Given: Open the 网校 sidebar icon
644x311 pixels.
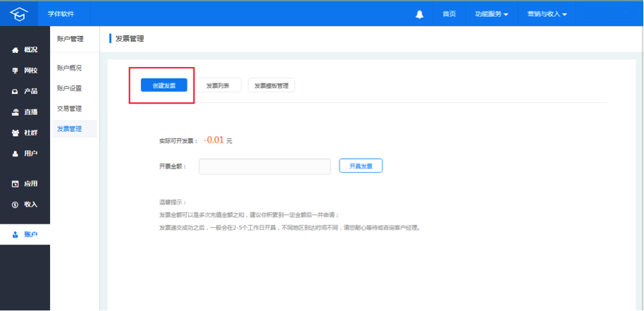Looking at the screenshot, I should coord(16,71).
